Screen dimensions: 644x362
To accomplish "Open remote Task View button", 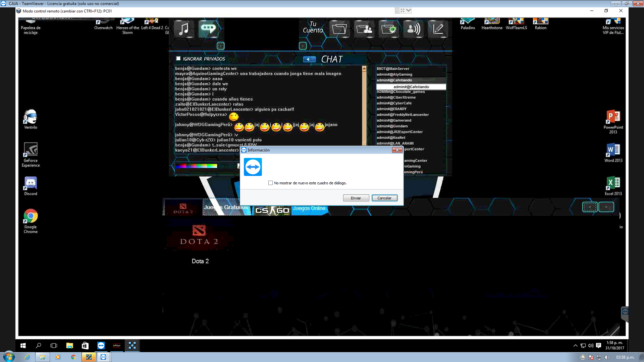I will [54, 345].
